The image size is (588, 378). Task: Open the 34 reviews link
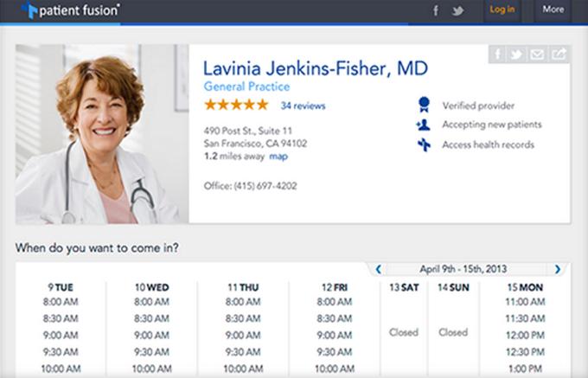tap(303, 106)
